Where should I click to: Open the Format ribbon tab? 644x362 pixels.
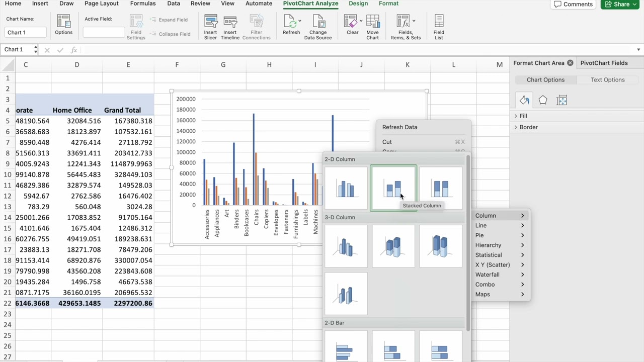tap(388, 4)
